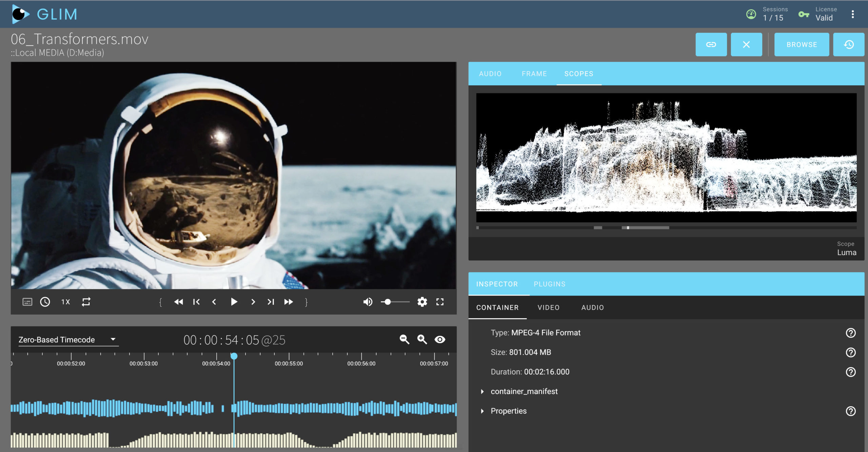Expand the Properties section
This screenshot has width=868, height=452.
coord(508,411)
